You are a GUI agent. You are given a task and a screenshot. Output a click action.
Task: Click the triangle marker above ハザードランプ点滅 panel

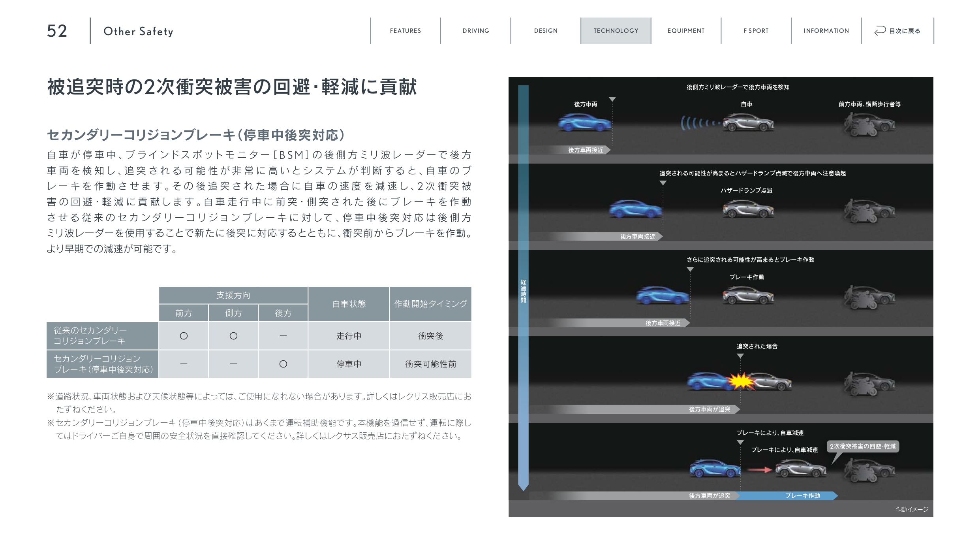(x=663, y=183)
